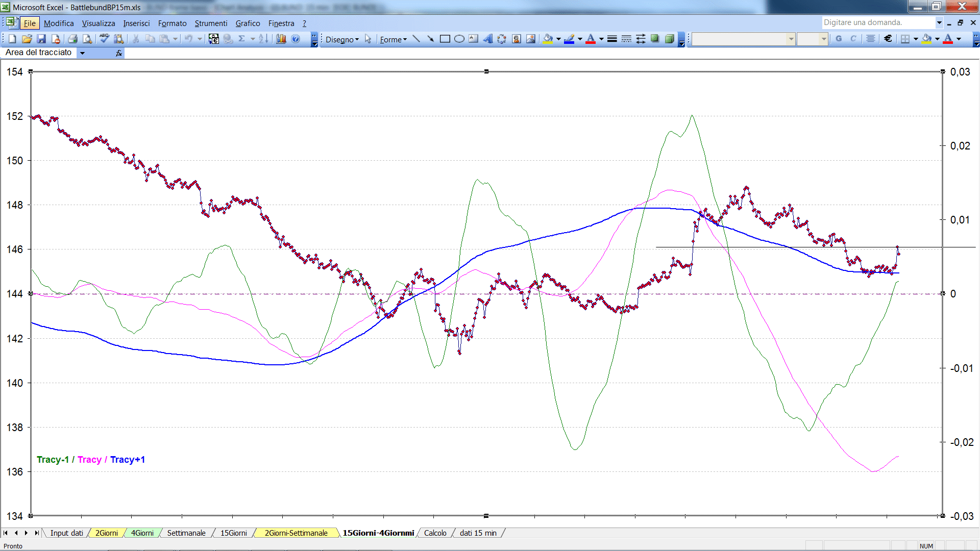Click the Digitare una domanda help box
980x551 pixels.
pos(878,22)
